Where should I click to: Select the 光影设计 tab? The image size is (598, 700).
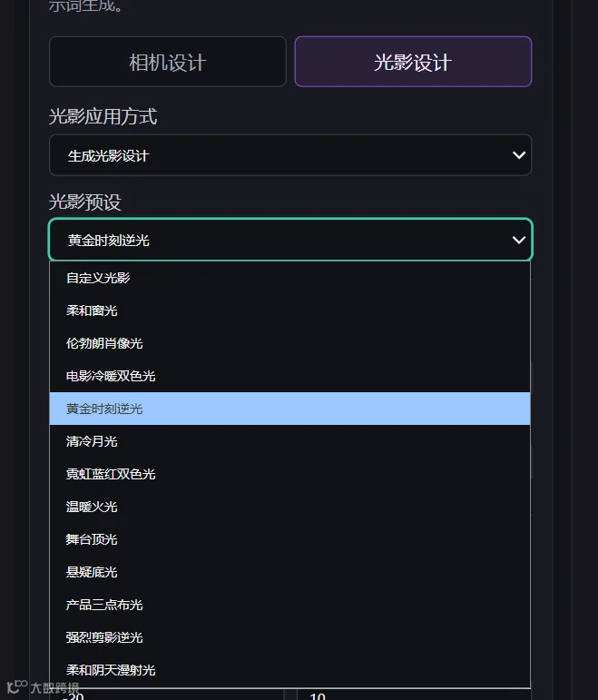click(x=413, y=62)
